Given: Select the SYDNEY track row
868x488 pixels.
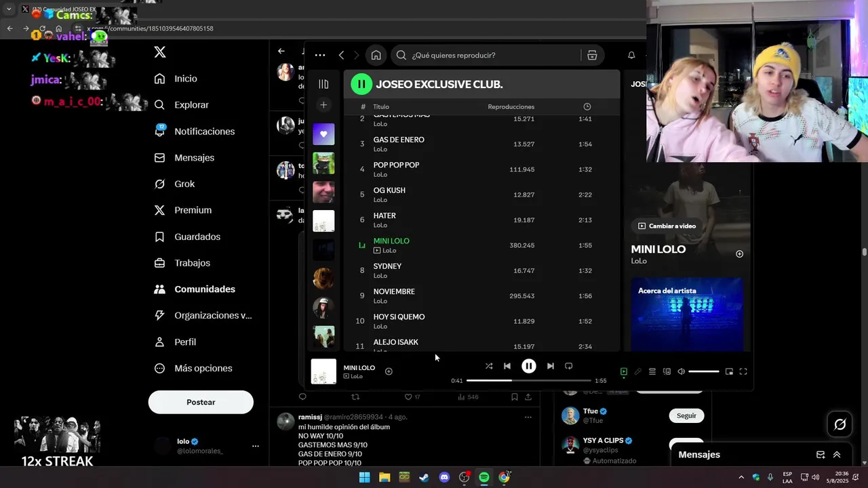Looking at the screenshot, I should pyautogui.click(x=481, y=270).
